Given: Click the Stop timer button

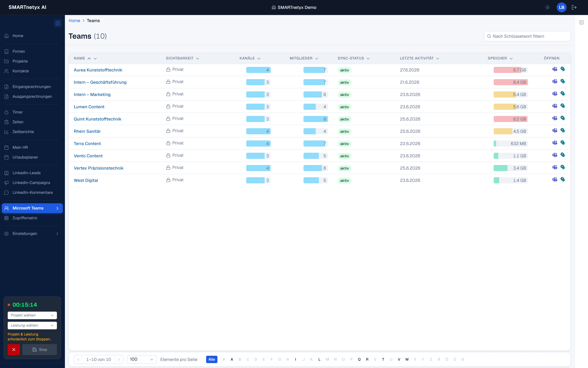Looking at the screenshot, I should click(x=40, y=349).
